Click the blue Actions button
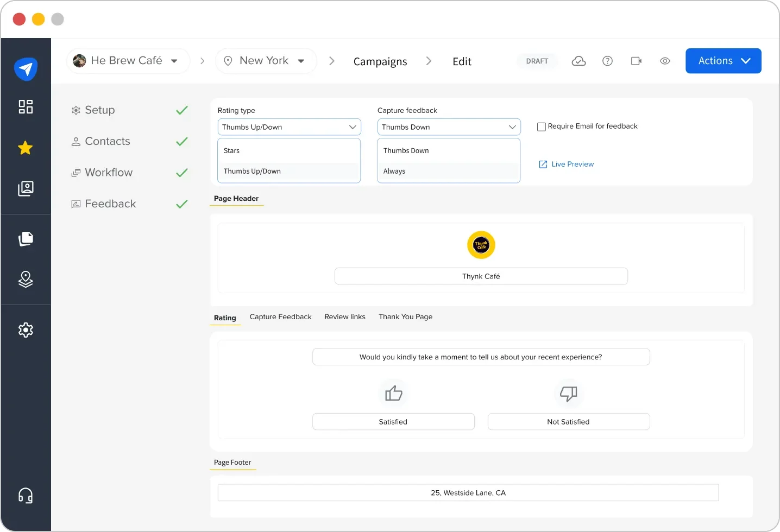 pyautogui.click(x=723, y=61)
